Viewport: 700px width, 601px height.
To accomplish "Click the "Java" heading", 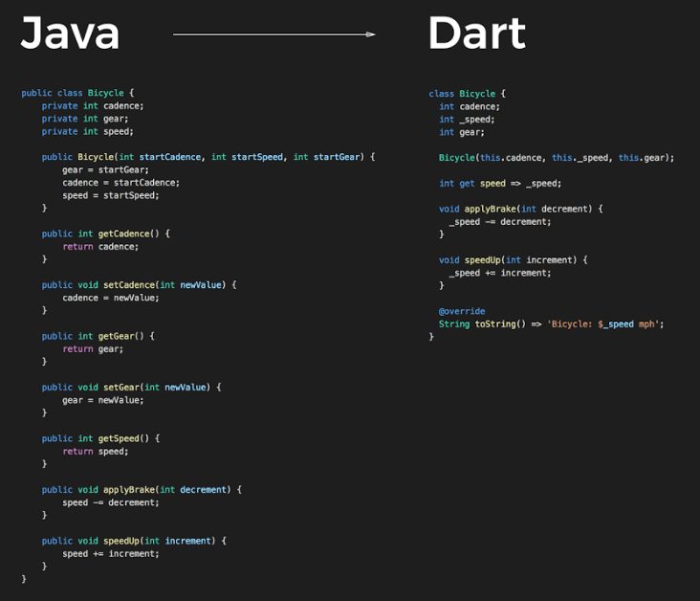I will pos(70,33).
